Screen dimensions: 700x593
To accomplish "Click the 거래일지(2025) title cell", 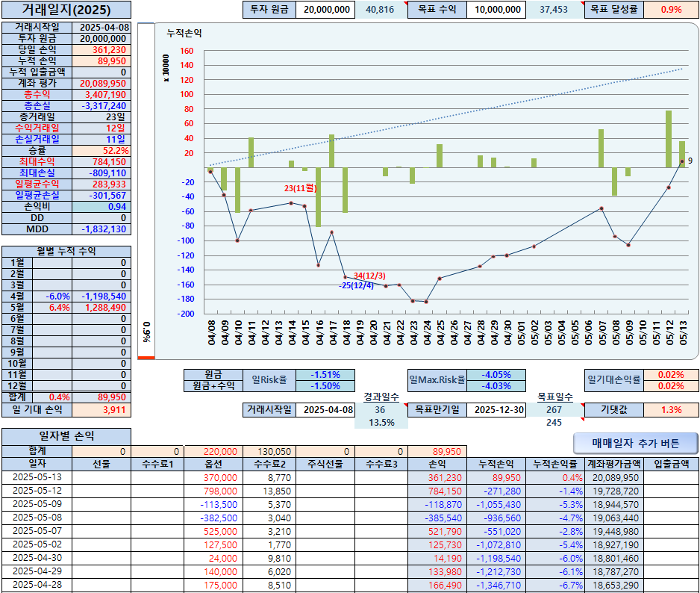I will [66, 10].
